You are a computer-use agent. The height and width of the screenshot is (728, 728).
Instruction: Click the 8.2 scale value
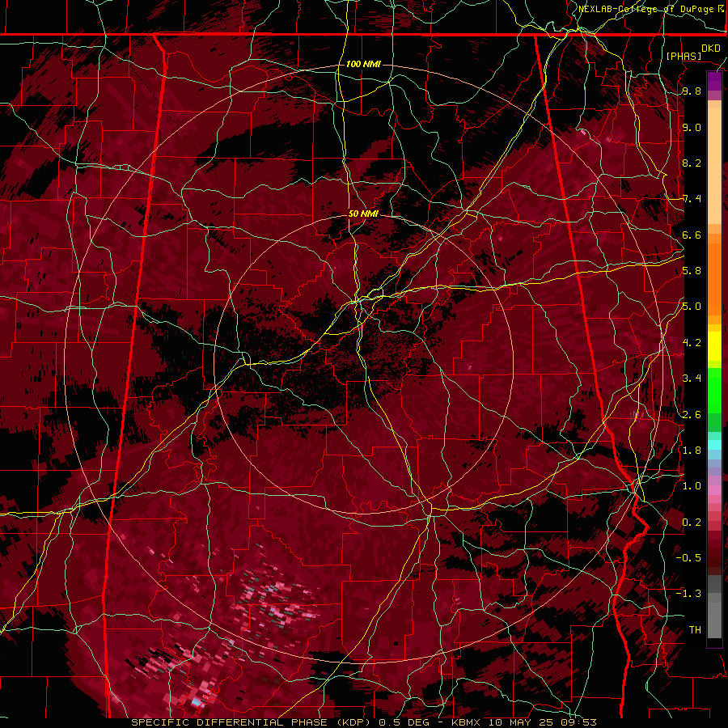tap(692, 163)
